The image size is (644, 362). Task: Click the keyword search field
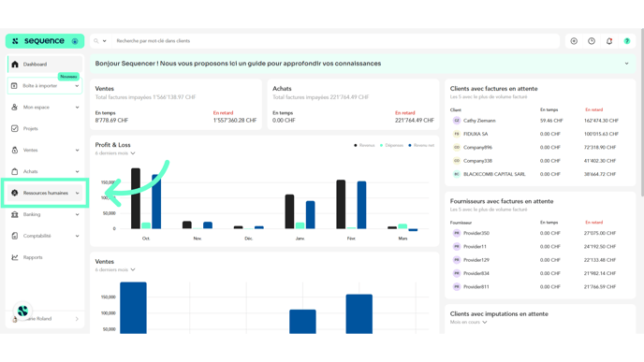(x=335, y=41)
